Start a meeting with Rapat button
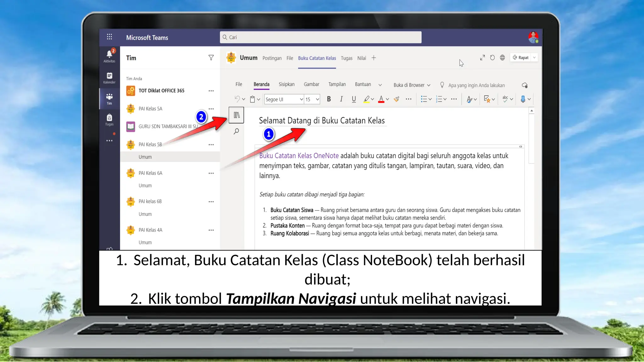The width and height of the screenshot is (644, 362). tap(521, 58)
